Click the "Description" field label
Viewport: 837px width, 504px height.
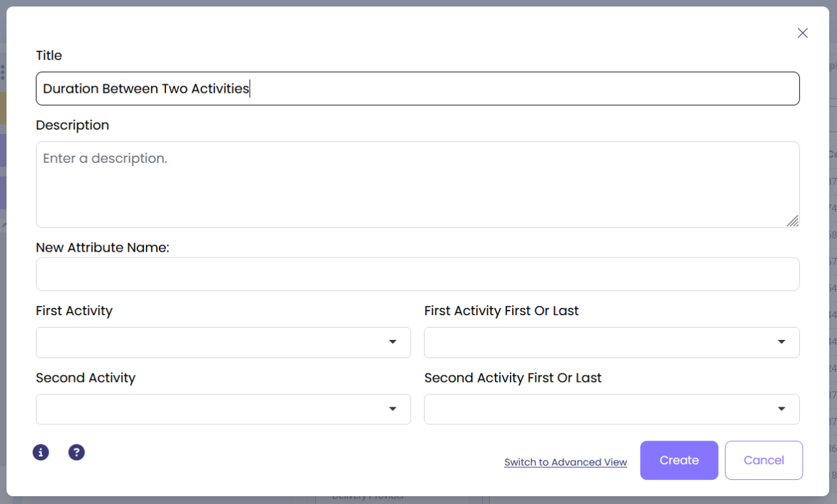tap(73, 125)
